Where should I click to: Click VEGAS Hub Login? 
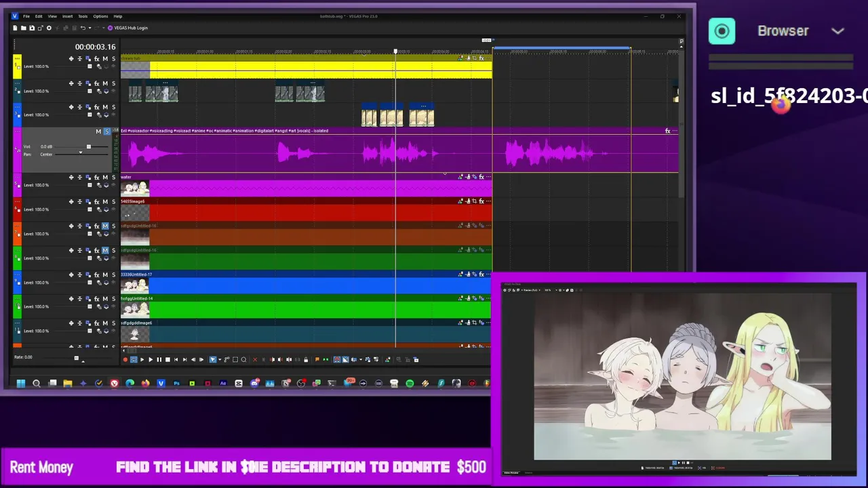point(126,28)
